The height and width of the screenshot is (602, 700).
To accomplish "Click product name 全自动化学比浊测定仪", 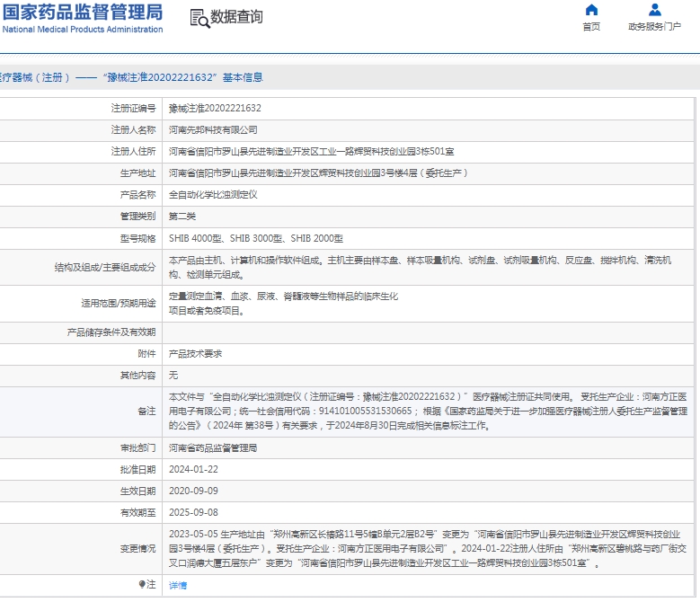I will (x=213, y=195).
